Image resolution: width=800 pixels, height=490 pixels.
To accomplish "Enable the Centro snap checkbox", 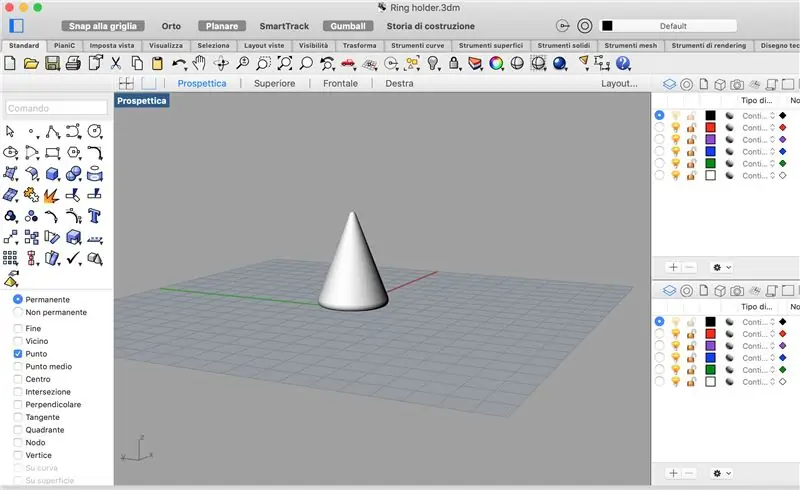I will [18, 379].
